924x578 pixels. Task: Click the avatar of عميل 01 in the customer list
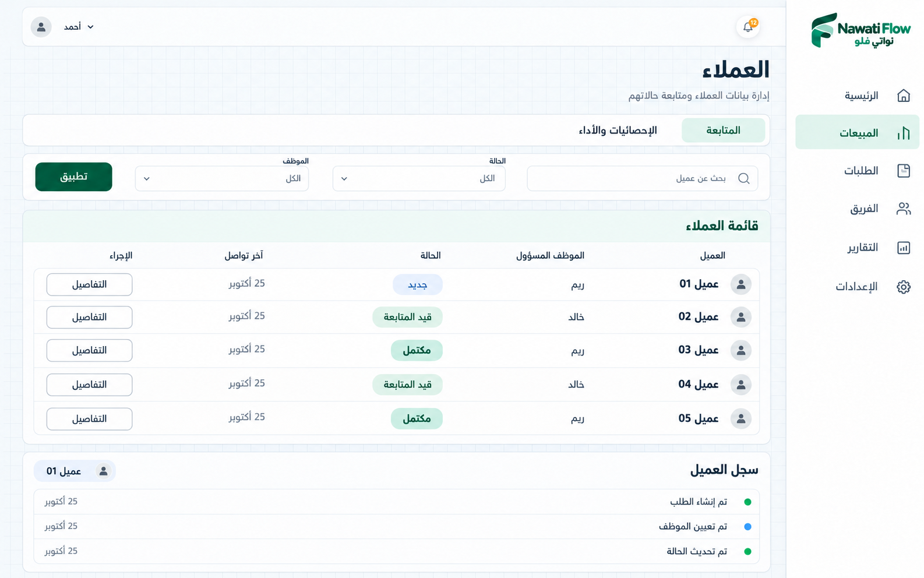[x=741, y=284]
